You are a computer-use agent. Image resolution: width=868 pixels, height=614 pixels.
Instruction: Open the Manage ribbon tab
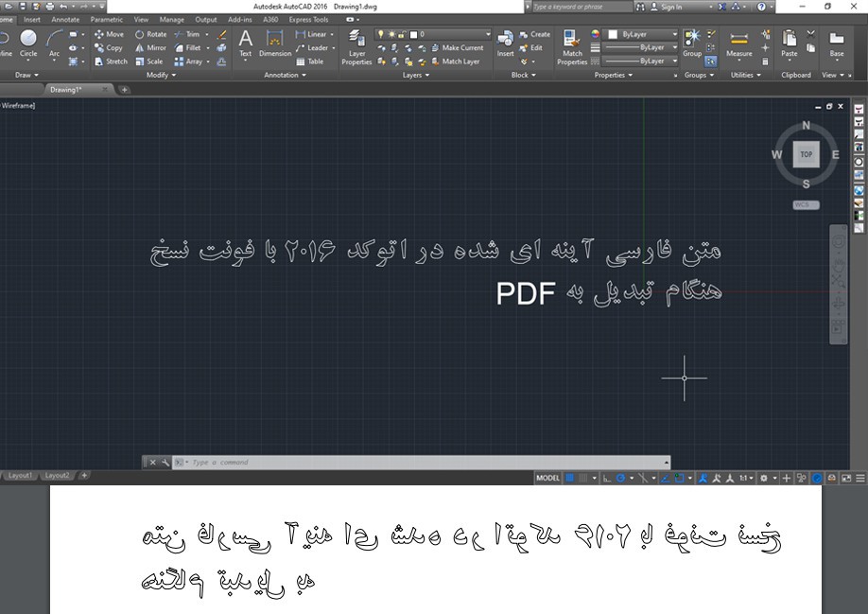tap(171, 19)
